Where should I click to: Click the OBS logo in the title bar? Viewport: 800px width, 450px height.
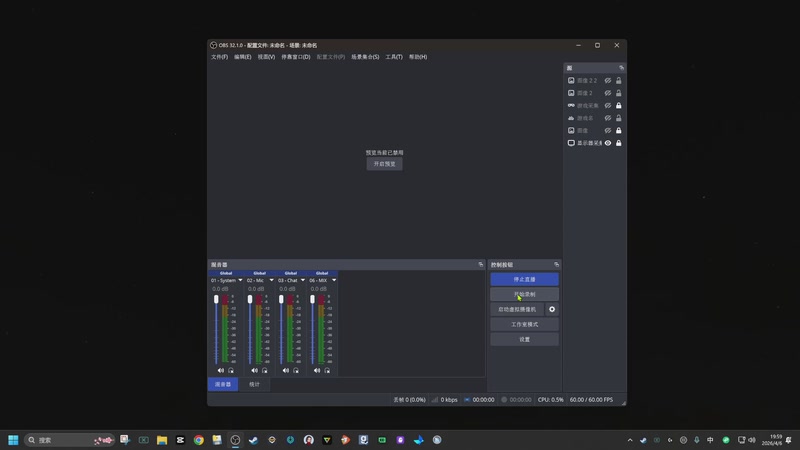point(213,45)
